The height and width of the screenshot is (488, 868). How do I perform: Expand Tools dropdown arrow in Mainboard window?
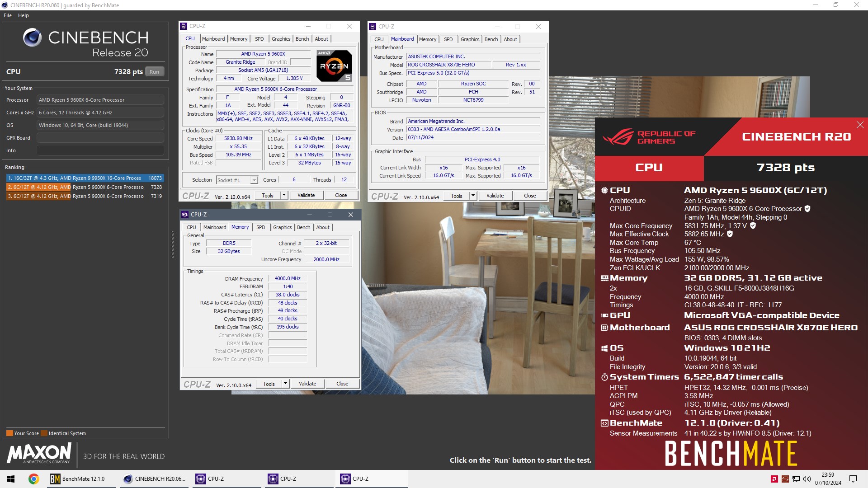coord(473,196)
